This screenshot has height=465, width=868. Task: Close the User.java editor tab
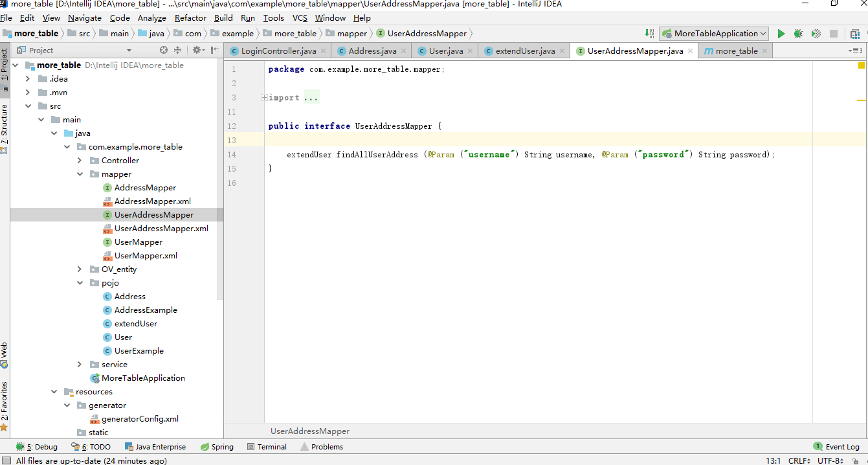click(470, 51)
